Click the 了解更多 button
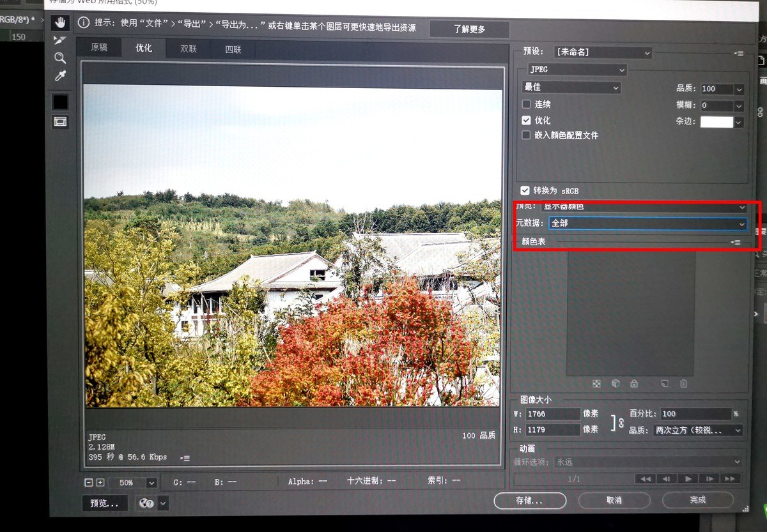The width and height of the screenshot is (767, 532). (469, 29)
